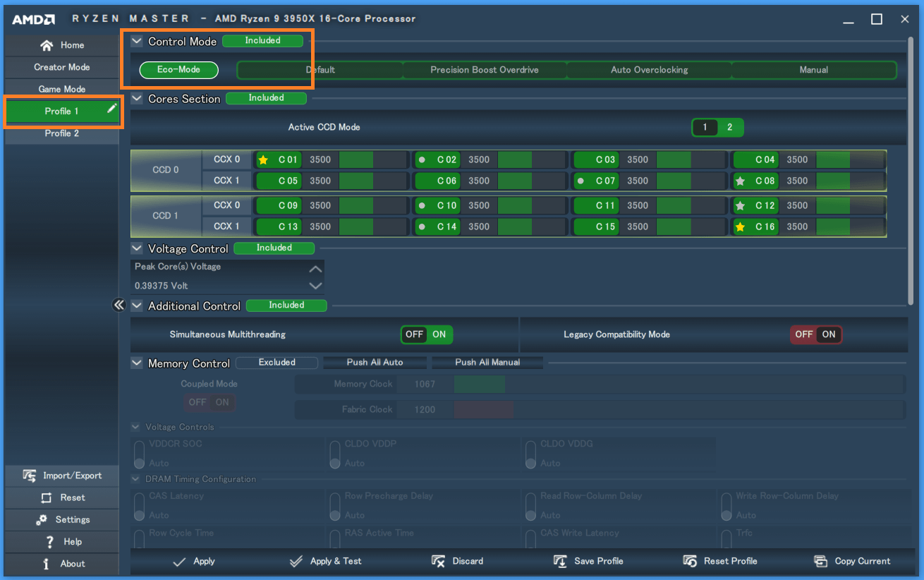Open Creator Mode profile
The height and width of the screenshot is (580, 924).
[62, 67]
